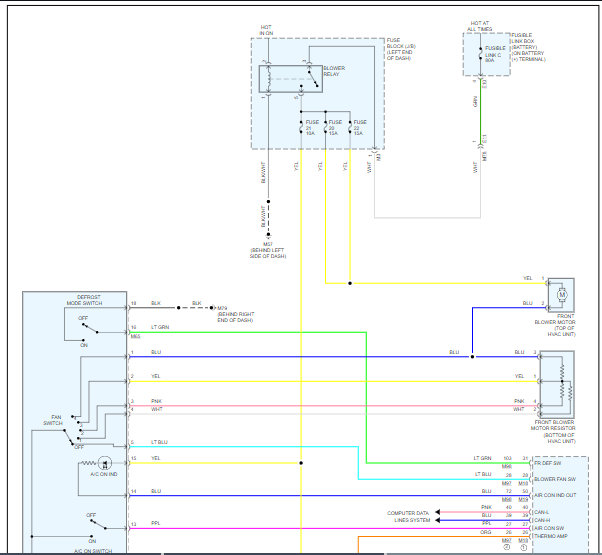Click the "FUSE 22 15A" label
The width and height of the screenshot is (602, 555).
(360, 127)
